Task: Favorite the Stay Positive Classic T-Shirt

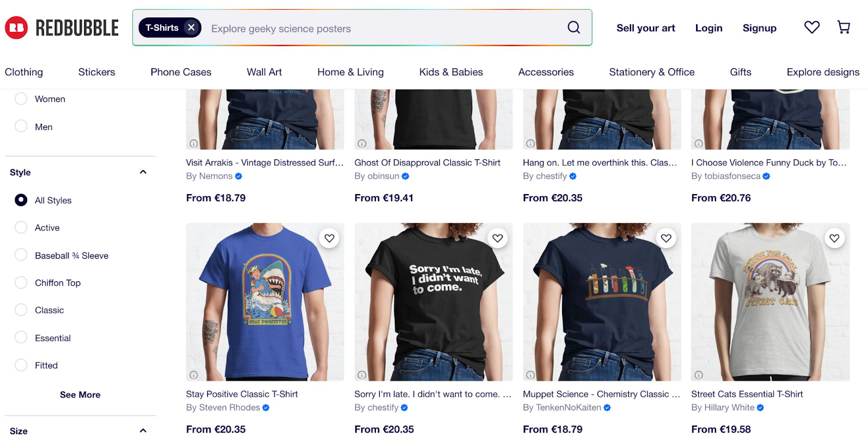Action: [x=329, y=238]
